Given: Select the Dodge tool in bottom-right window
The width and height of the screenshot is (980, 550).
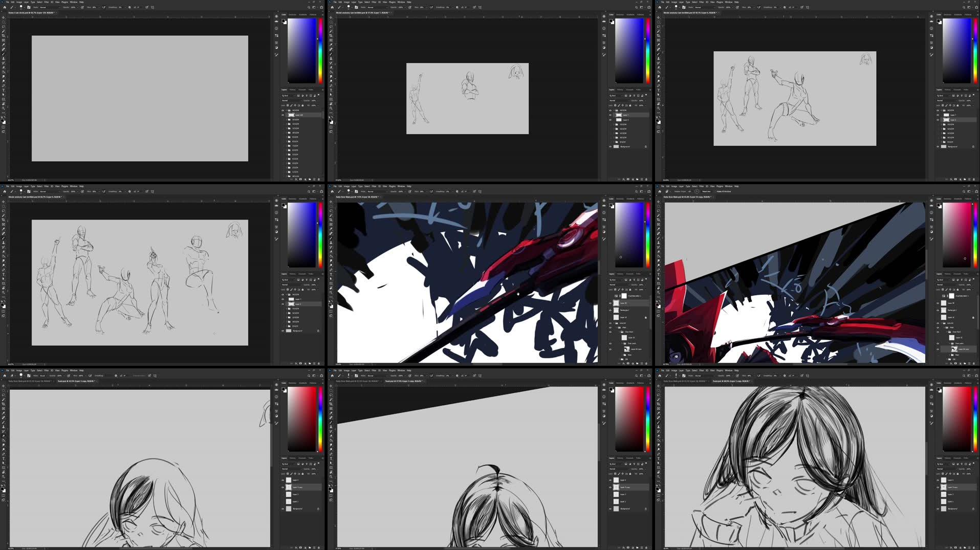Looking at the screenshot, I should pos(659,449).
